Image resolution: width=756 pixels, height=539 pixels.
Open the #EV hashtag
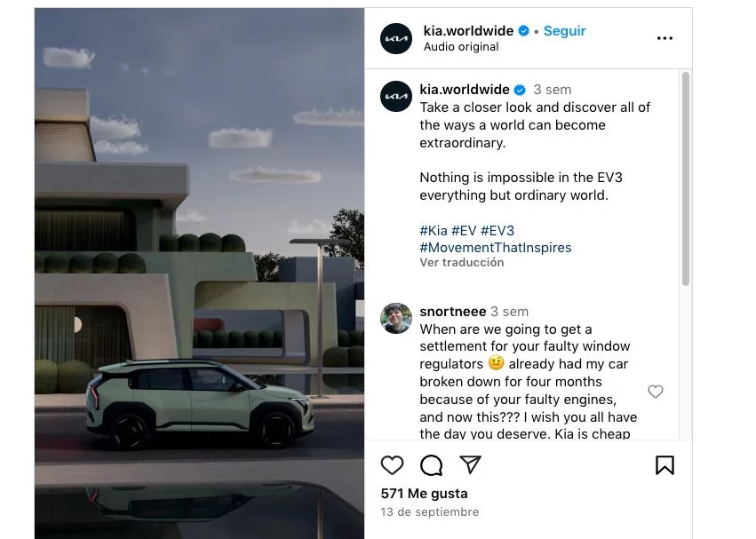(464, 231)
